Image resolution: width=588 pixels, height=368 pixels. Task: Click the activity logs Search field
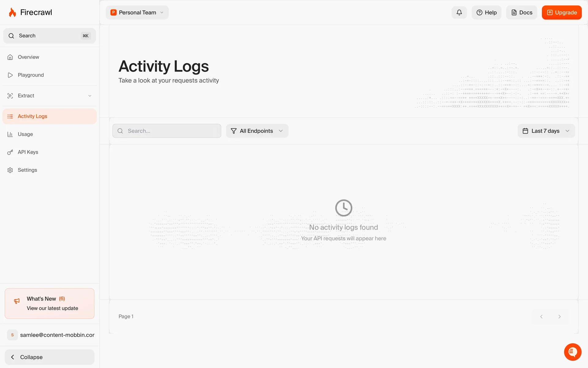(x=167, y=131)
